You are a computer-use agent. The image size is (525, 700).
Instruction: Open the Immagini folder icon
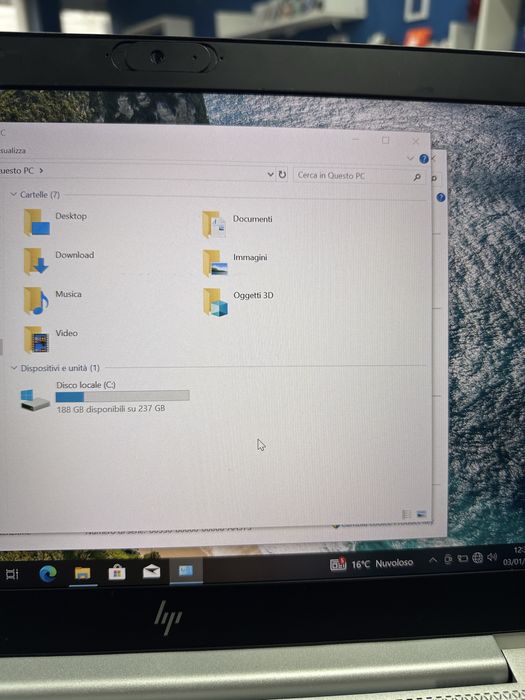coord(215,263)
